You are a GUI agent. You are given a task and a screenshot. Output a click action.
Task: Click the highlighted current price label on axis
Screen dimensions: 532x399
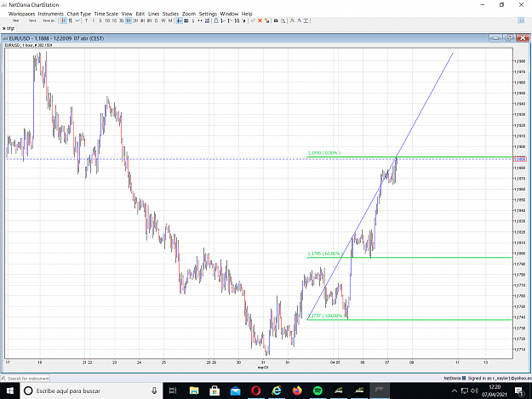[520, 158]
